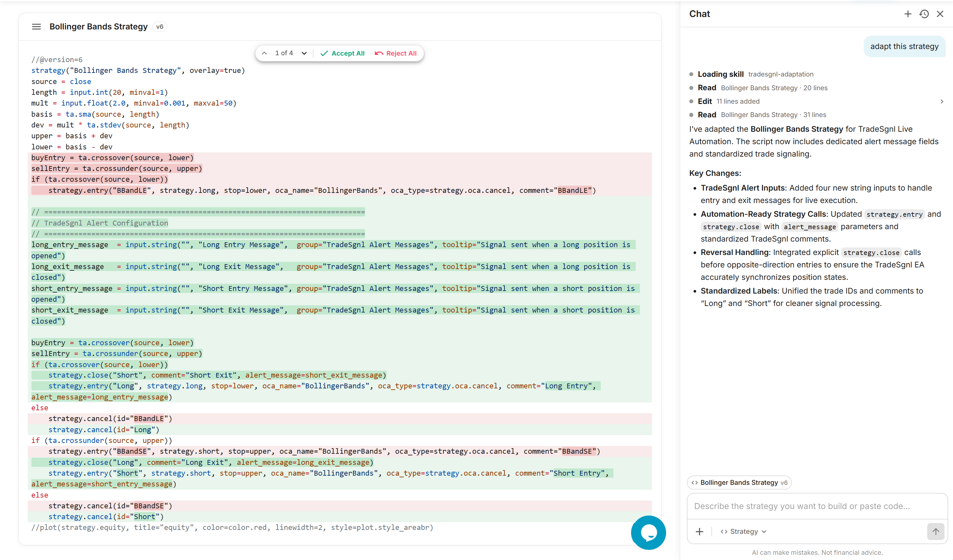Close the Chat panel

click(x=940, y=14)
